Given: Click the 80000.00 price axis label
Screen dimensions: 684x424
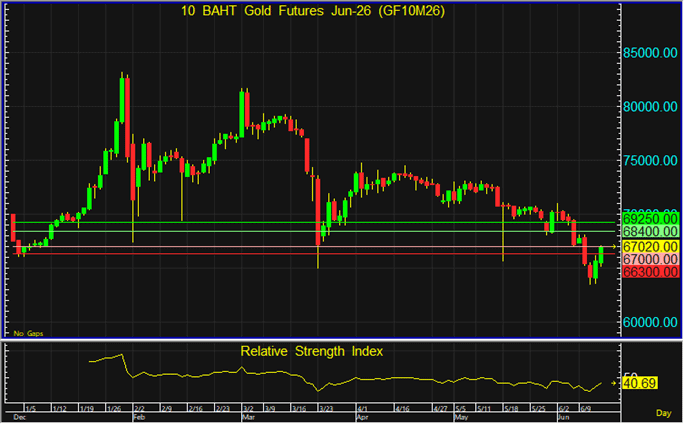Looking at the screenshot, I should point(650,107).
